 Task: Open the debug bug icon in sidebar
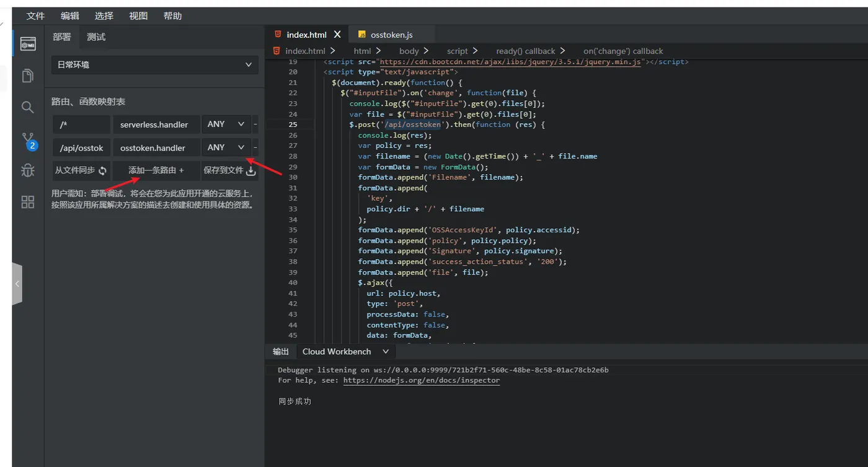click(28, 170)
